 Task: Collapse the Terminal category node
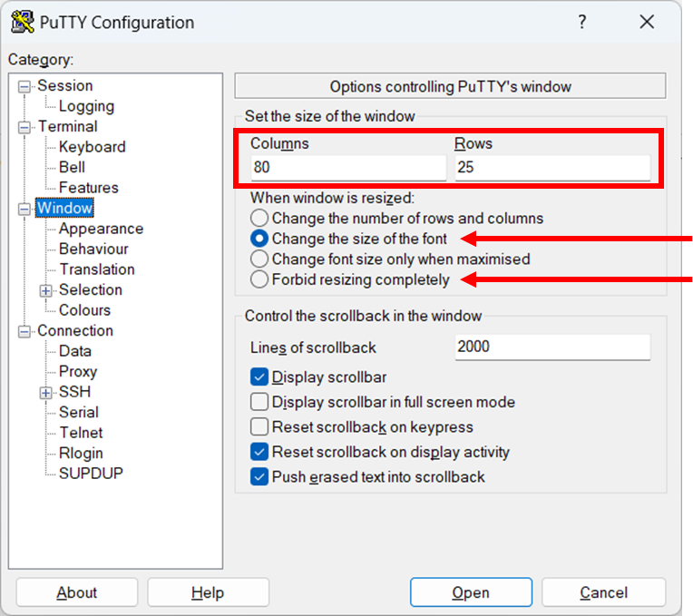pos(24,127)
